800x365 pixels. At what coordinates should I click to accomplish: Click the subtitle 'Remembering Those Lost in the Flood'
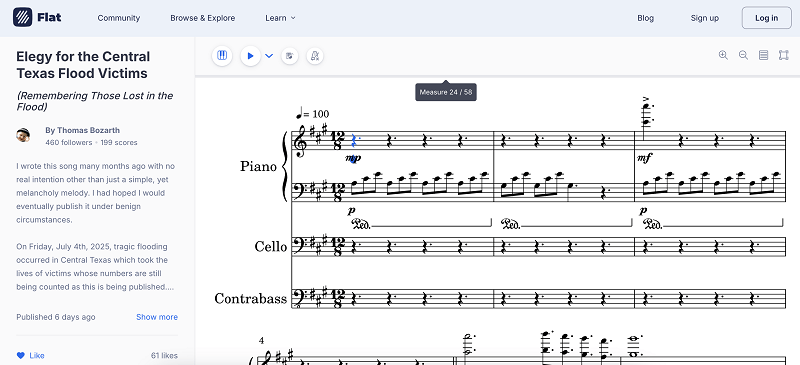95,101
